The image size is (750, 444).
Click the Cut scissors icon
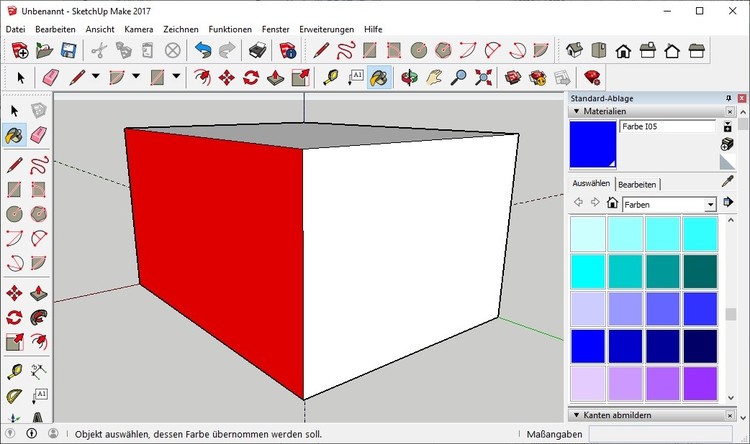(99, 50)
